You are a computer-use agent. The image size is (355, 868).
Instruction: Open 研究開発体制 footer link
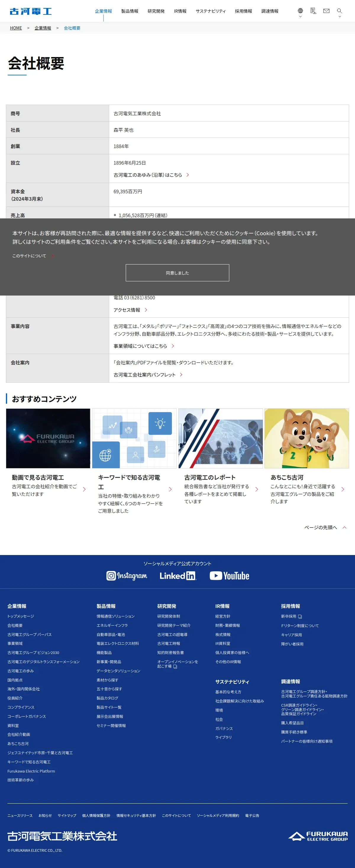click(169, 616)
